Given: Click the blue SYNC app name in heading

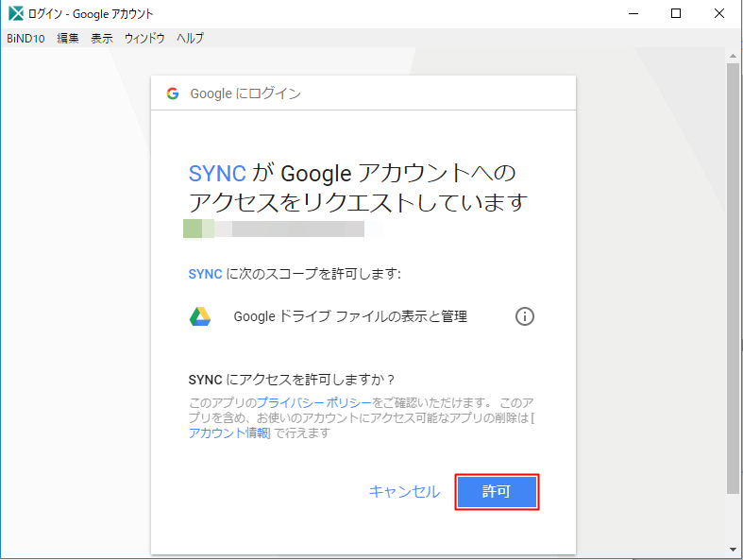Looking at the screenshot, I should (217, 174).
